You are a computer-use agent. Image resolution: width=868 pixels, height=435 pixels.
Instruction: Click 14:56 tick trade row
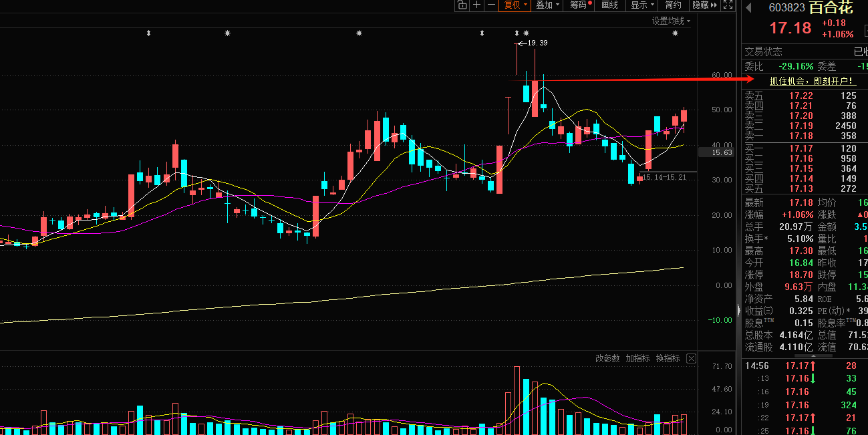(x=805, y=366)
